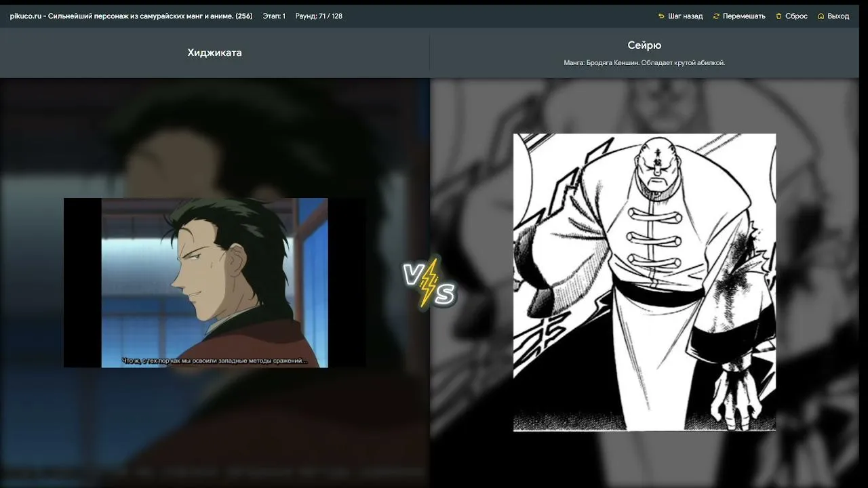Viewport: 868px width, 488px height.
Task: Click the pikuco.ru tournament title text
Action: pos(131,16)
